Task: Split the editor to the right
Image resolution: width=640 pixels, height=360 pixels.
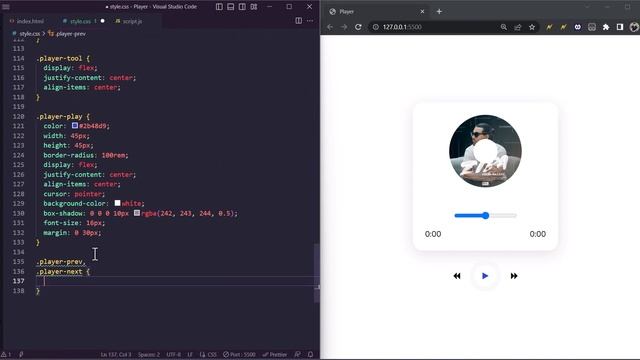Action: (x=298, y=21)
